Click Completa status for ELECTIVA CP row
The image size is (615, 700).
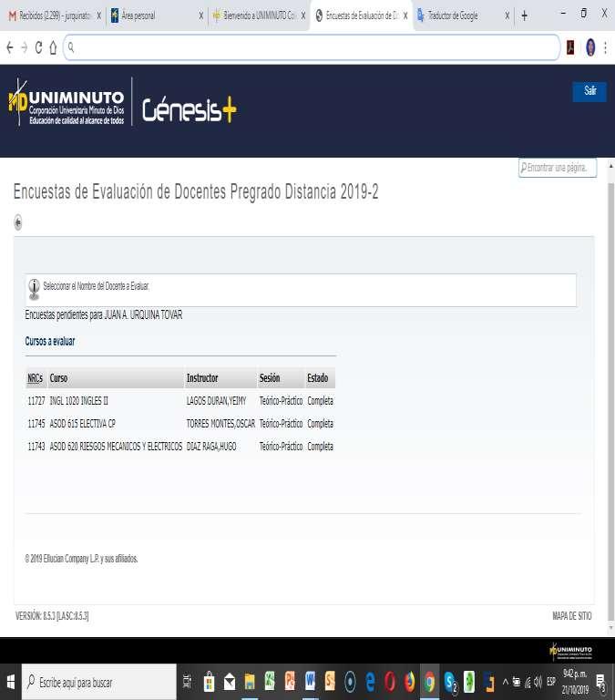click(x=320, y=424)
